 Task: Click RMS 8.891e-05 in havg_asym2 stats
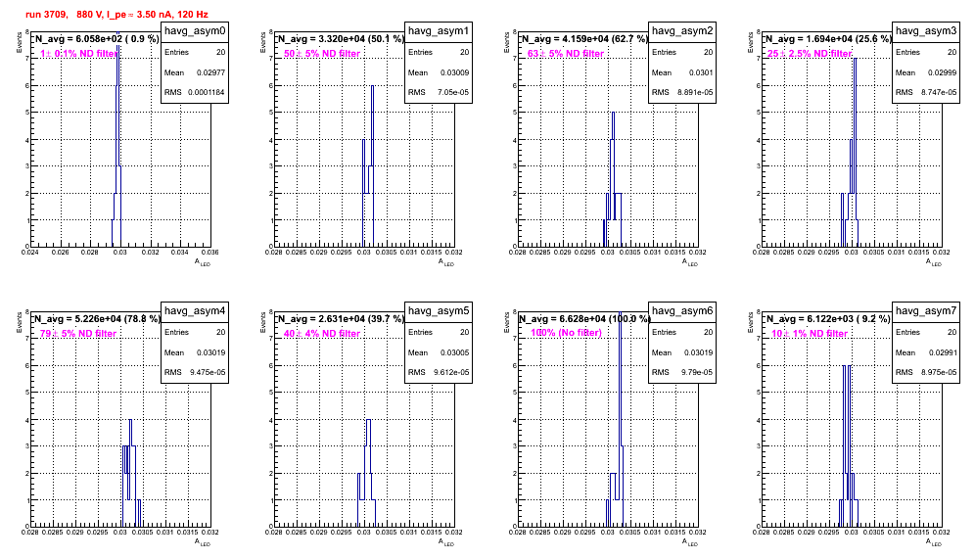coord(682,93)
